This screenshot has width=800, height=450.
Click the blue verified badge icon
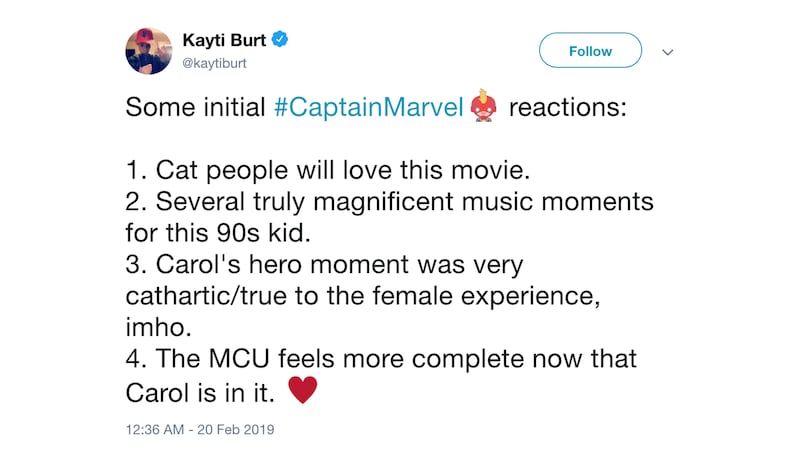[x=282, y=40]
